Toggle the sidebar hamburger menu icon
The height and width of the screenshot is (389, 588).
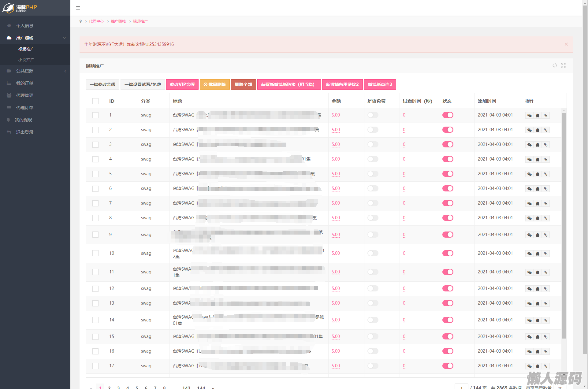click(78, 8)
